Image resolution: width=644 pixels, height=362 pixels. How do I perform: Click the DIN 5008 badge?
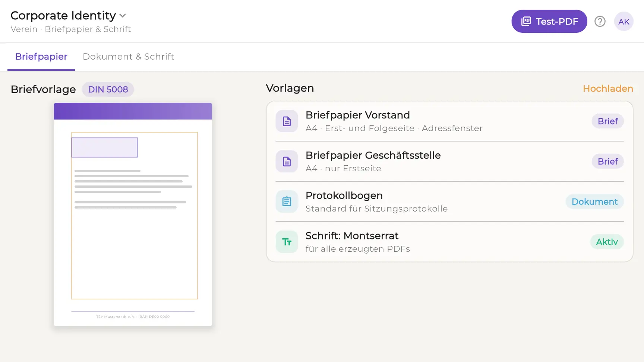tap(108, 89)
